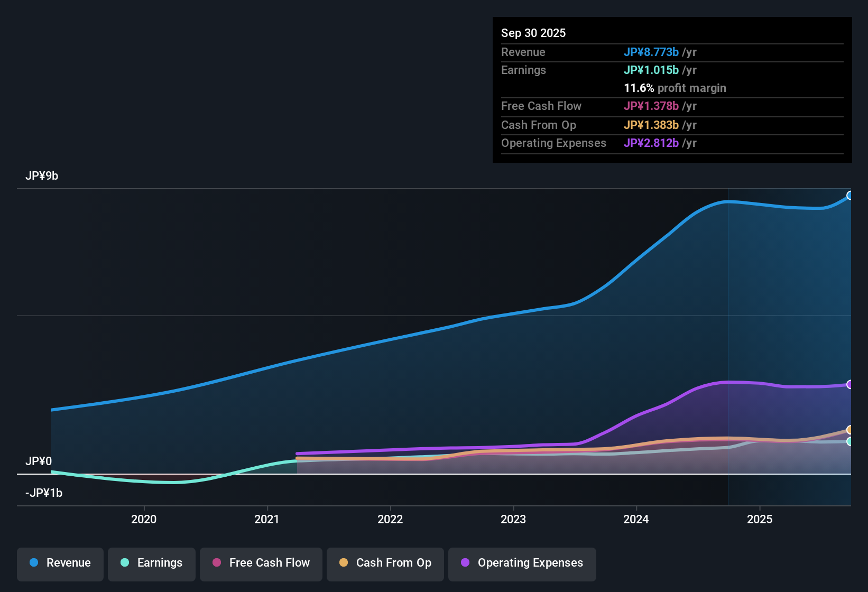Select the Revenue endpoint marker on the chart
The height and width of the screenshot is (592, 868).
click(850, 196)
